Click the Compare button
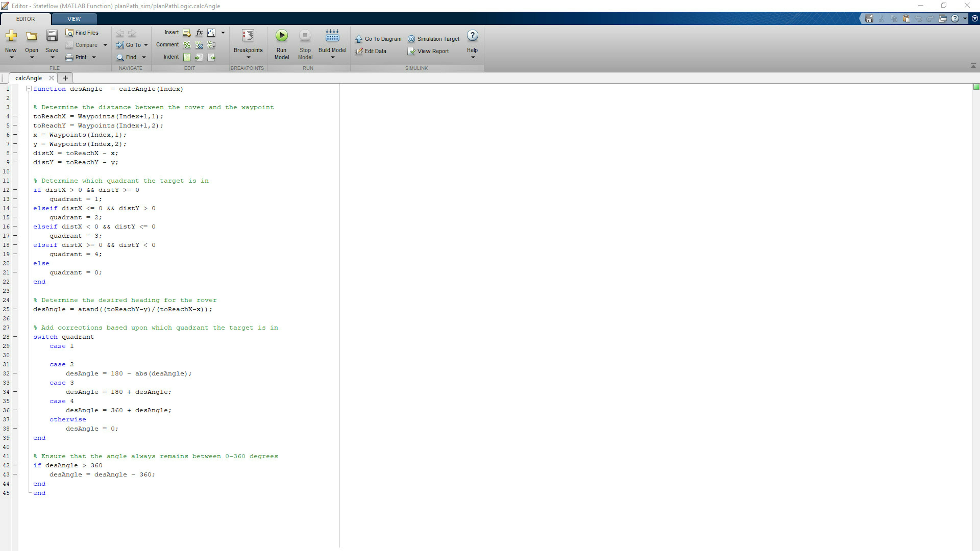 click(82, 45)
